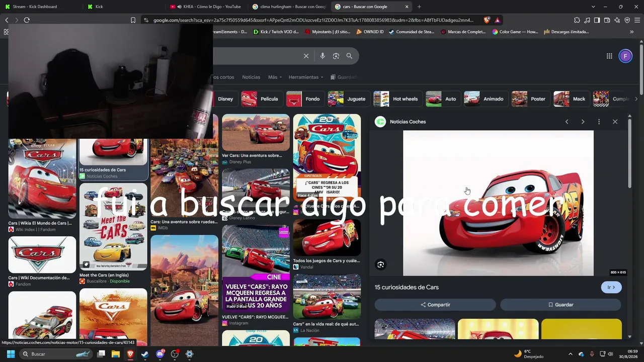Close the image preview panel
This screenshot has height=362, width=644.
tap(615, 122)
